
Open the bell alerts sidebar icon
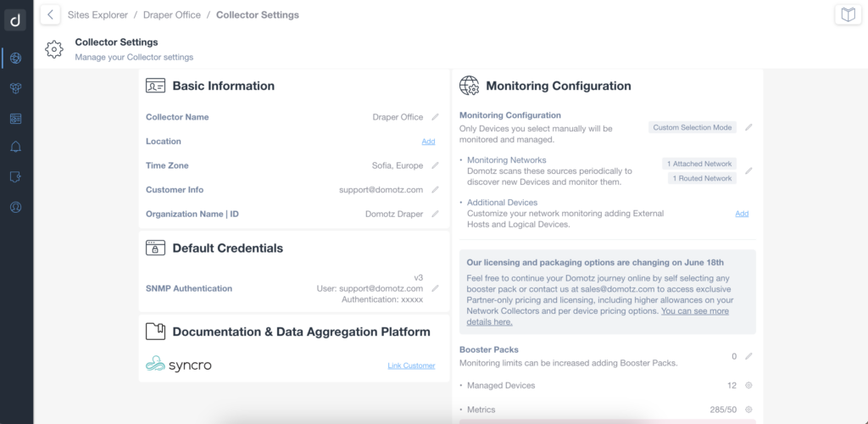15,147
